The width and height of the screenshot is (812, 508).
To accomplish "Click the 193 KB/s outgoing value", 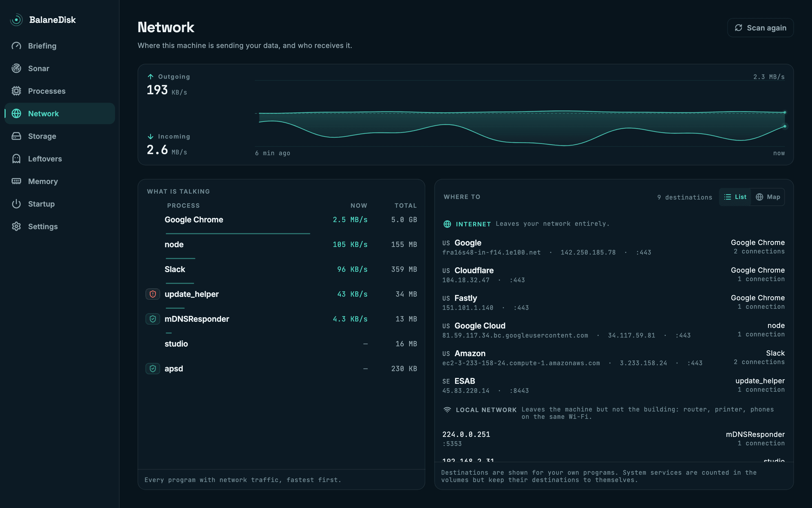I will (x=167, y=90).
